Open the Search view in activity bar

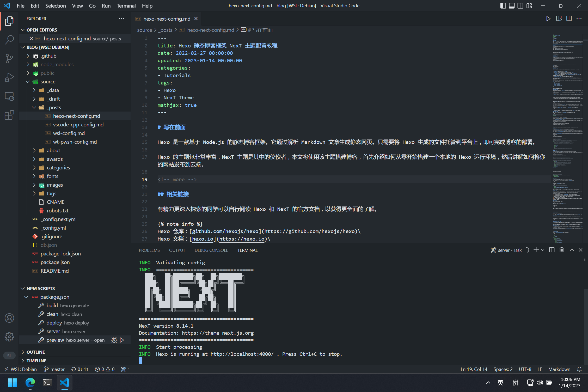[9, 40]
